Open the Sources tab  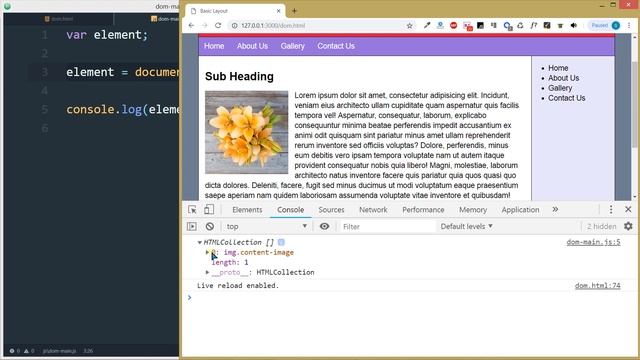[x=331, y=210]
